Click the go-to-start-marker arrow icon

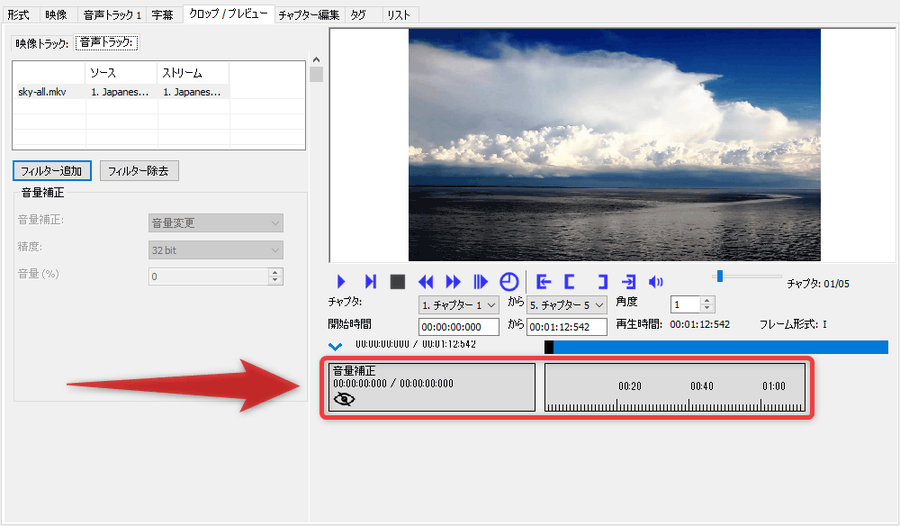pos(543,281)
